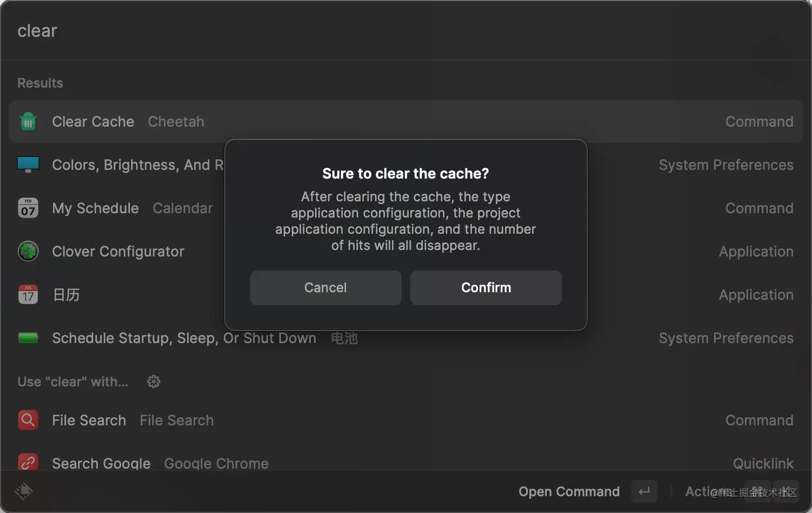812x513 pixels.
Task: Click the Search Google quicklink icon
Action: 28,463
